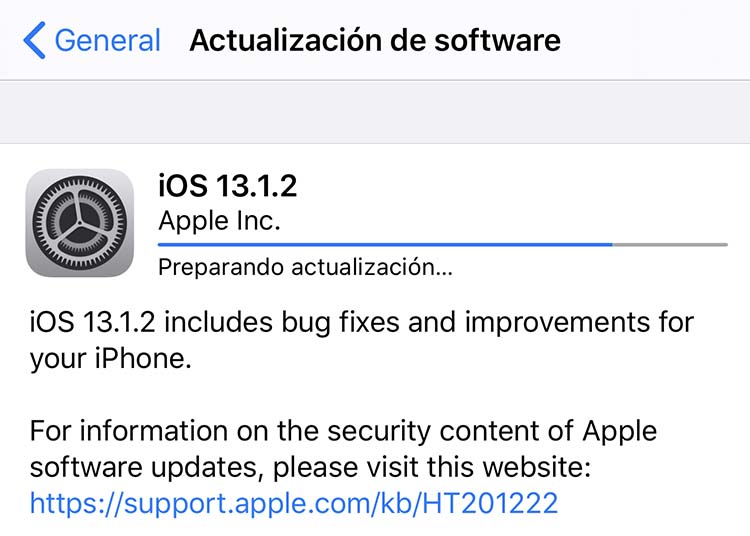The height and width of the screenshot is (536, 750).
Task: Tap the 'software updates, please visit this website' line
Action: 310,467
